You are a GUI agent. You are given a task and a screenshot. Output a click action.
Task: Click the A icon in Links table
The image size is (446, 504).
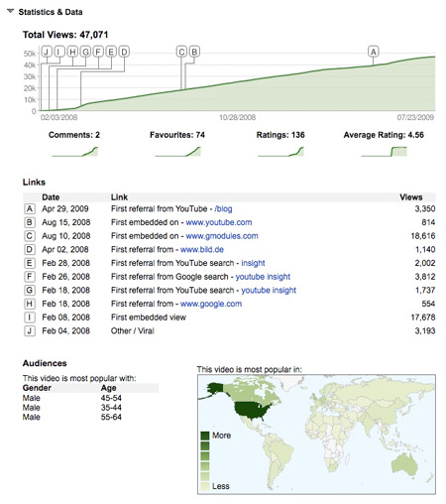click(x=30, y=209)
